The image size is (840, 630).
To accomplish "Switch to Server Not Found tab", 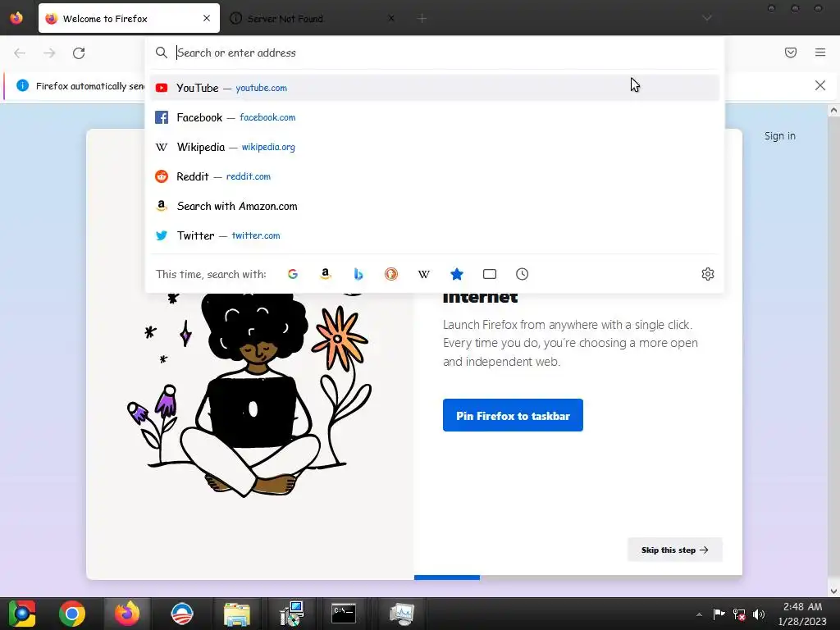I will pos(313,18).
